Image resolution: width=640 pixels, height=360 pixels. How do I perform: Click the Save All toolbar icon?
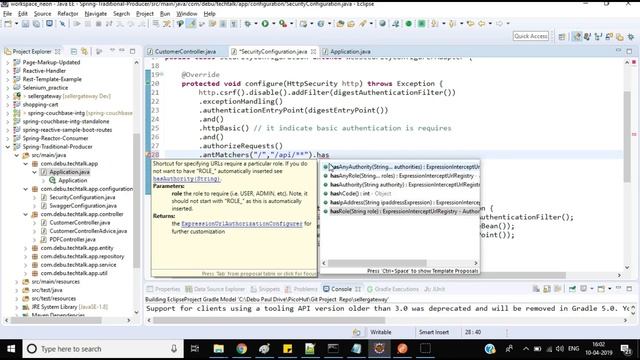coord(36,24)
